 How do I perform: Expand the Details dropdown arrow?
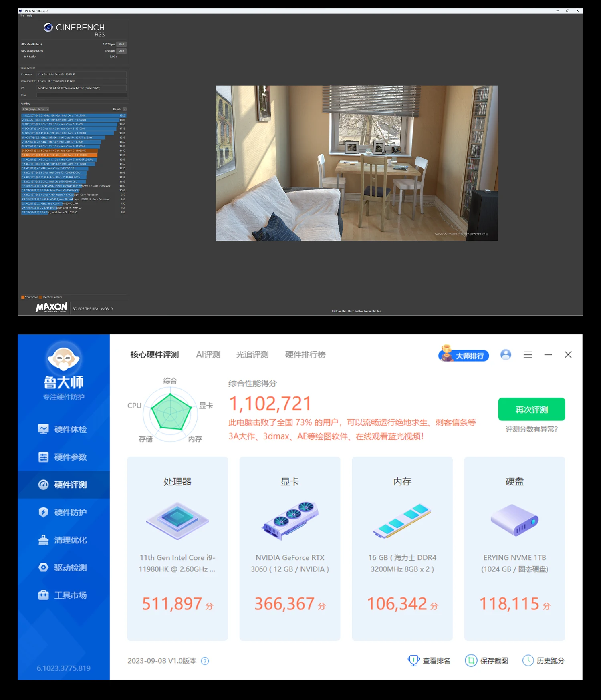(125, 109)
